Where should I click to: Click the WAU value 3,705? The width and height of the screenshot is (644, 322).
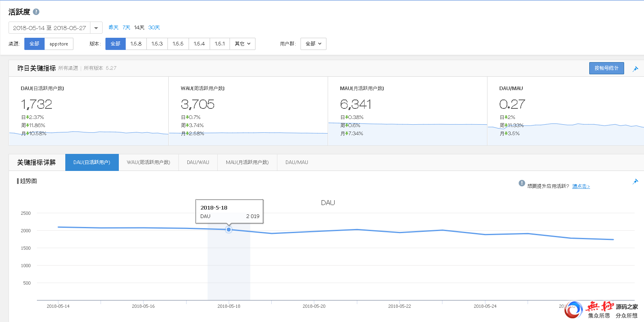pyautogui.click(x=197, y=104)
